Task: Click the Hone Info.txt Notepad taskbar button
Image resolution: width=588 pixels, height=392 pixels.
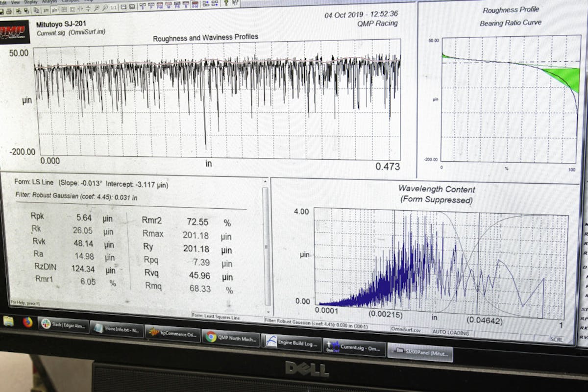Action: pos(117,330)
